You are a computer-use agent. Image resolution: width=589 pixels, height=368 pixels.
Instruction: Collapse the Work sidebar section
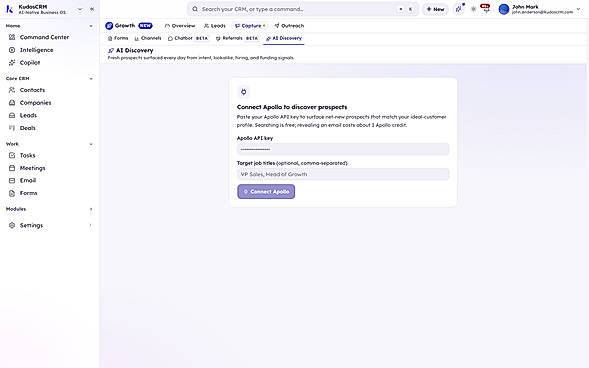91,144
